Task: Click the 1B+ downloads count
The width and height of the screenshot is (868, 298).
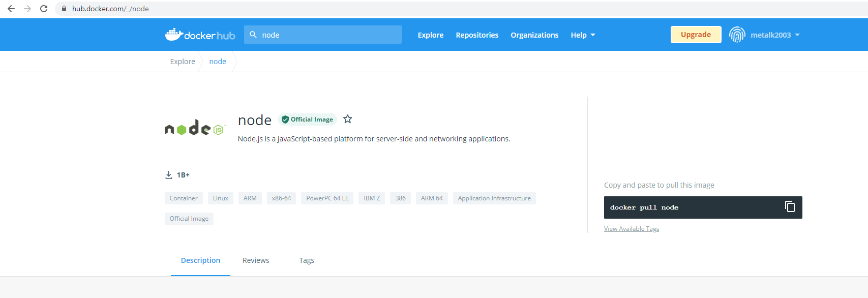Action: point(183,175)
